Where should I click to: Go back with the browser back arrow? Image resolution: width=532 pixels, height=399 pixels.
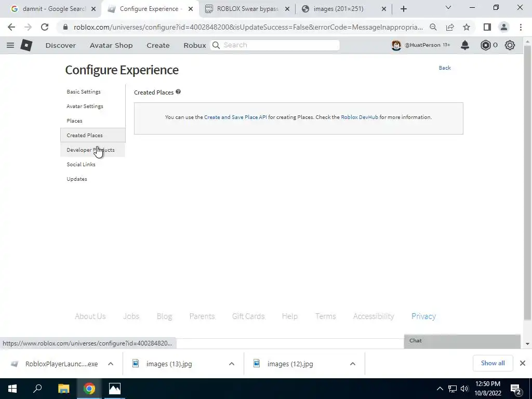[11, 27]
